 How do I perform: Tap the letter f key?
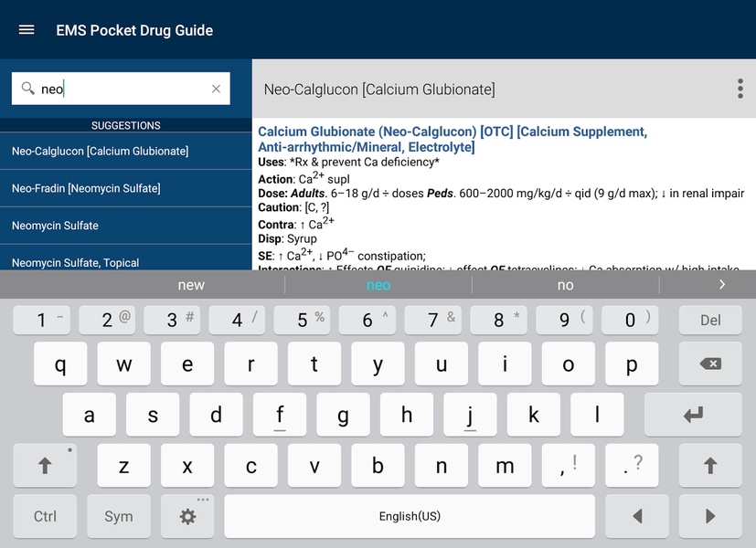point(280,415)
